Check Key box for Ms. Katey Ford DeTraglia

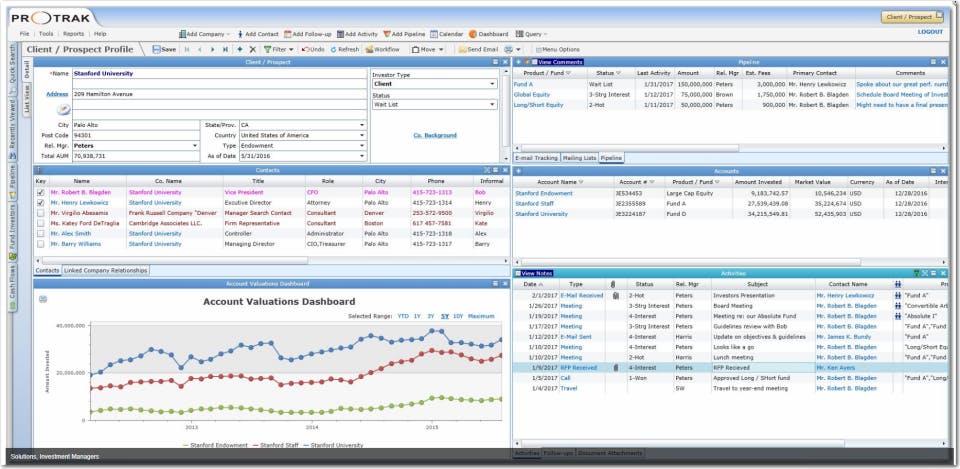[40, 223]
